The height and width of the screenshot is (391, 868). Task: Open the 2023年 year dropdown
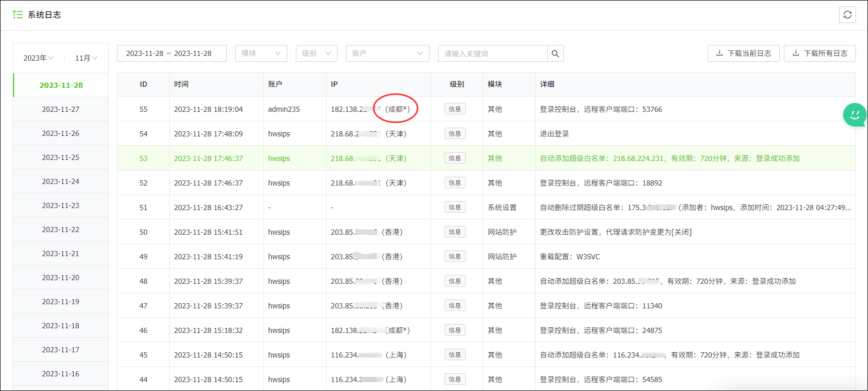pyautogui.click(x=38, y=58)
